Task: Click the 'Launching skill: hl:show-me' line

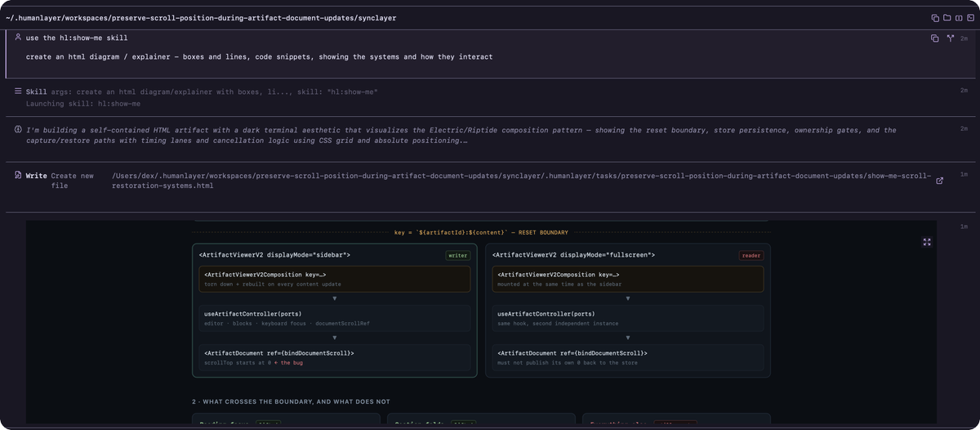Action: pos(83,104)
